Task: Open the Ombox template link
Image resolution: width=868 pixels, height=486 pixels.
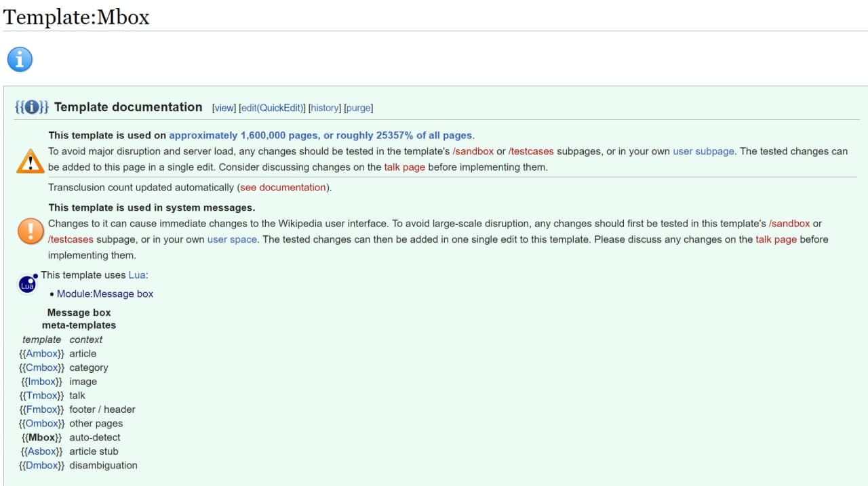Action: point(41,423)
